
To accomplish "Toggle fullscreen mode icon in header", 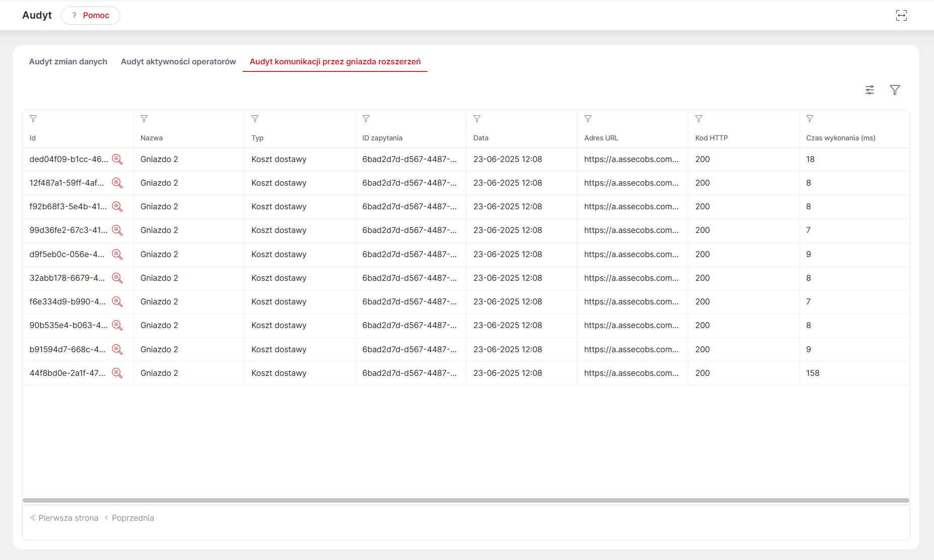I will tap(901, 16).
